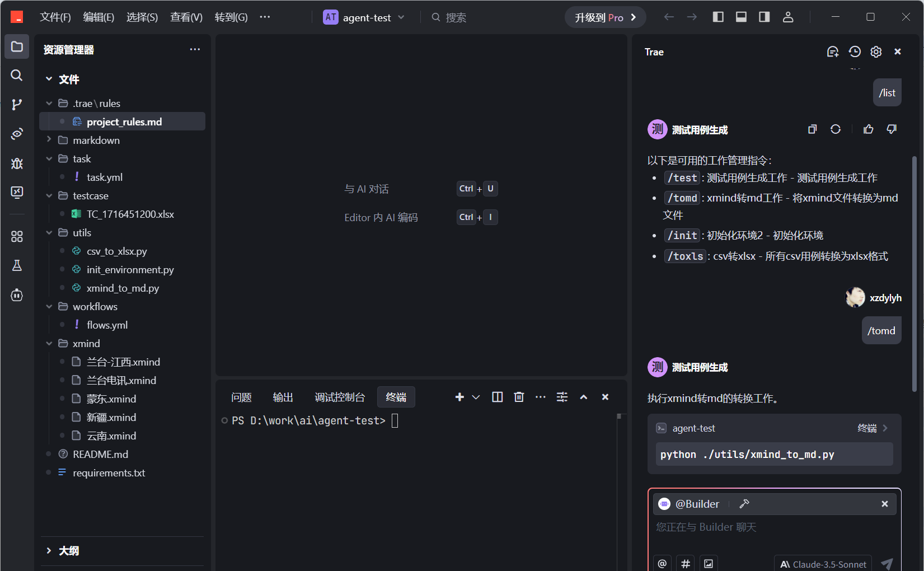Open the Extensions view in sidebar
The height and width of the screenshot is (571, 924).
17,236
